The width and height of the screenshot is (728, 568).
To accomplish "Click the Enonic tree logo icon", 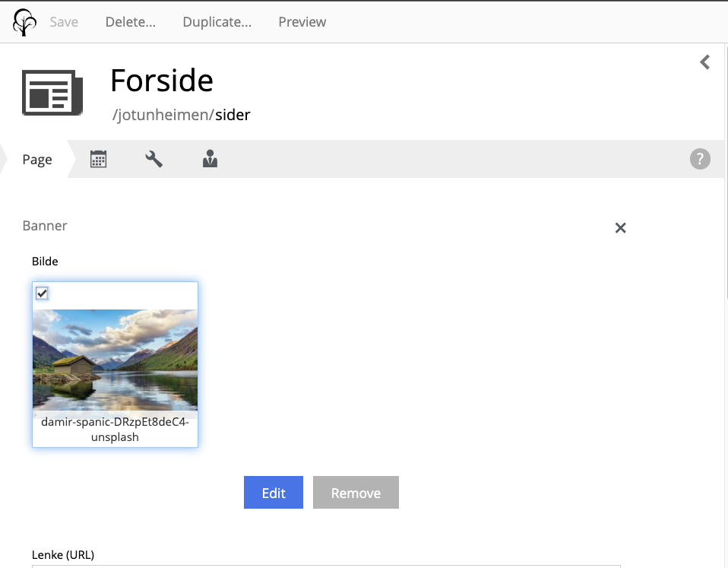I will click(x=24, y=22).
